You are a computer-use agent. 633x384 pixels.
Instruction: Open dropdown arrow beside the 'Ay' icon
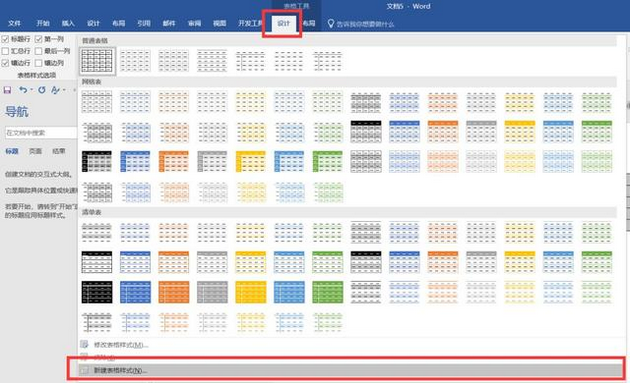click(x=64, y=90)
